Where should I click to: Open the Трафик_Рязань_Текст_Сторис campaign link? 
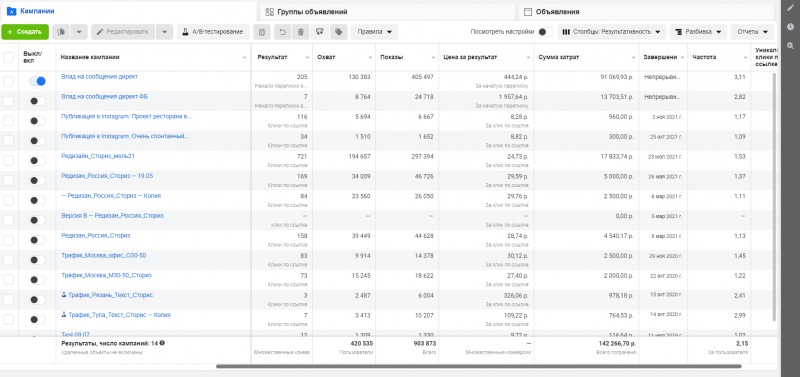tap(111, 295)
